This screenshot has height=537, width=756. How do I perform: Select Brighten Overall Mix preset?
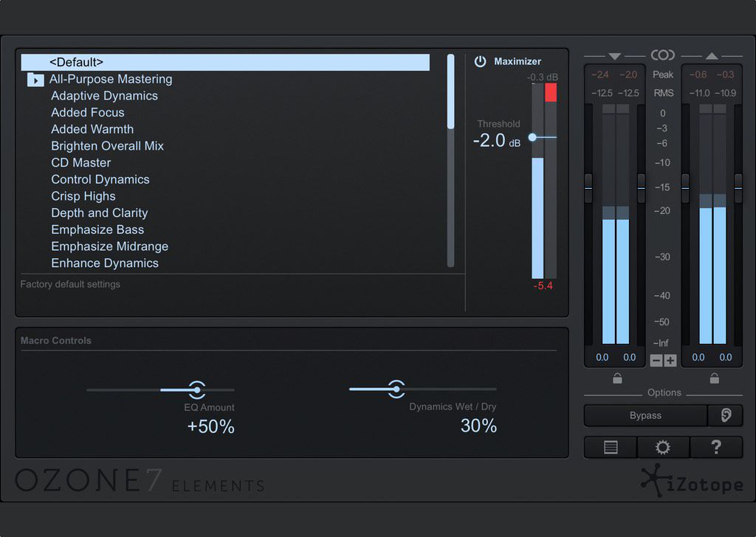(x=107, y=146)
